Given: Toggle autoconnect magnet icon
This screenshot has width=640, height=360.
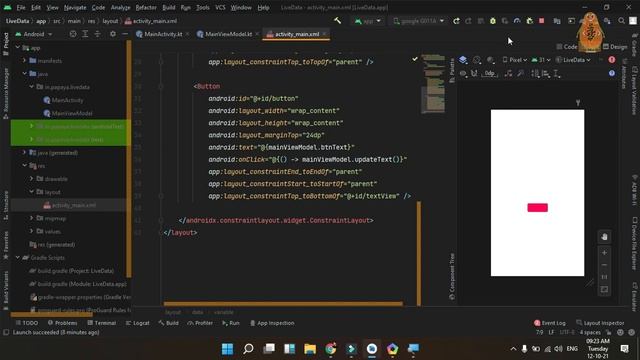Looking at the screenshot, I should click(474, 73).
